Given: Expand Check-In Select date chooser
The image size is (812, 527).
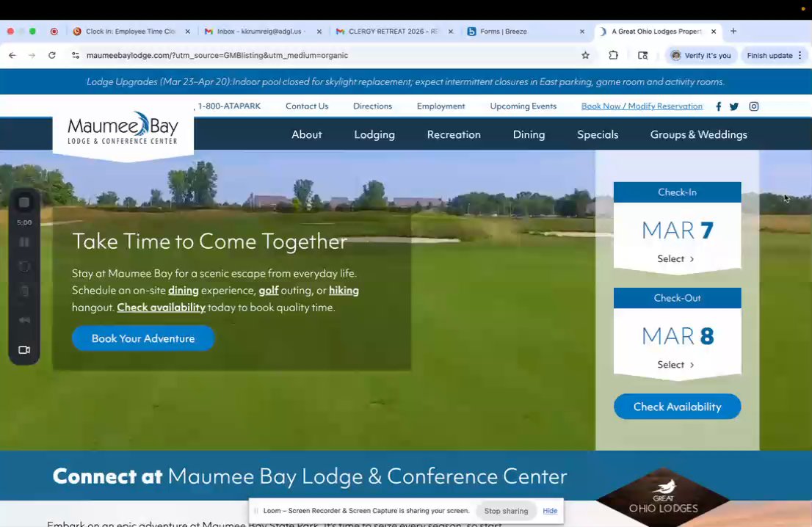Looking at the screenshot, I should [675, 259].
